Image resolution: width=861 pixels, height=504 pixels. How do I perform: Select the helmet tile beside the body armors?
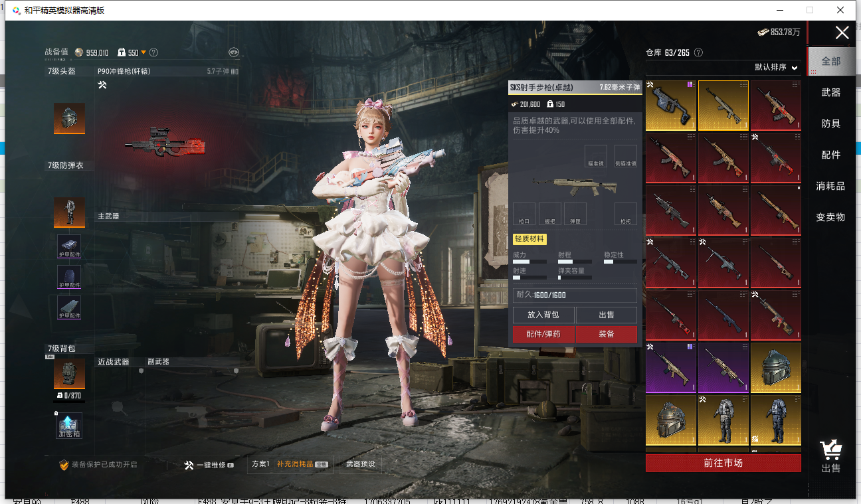click(671, 420)
